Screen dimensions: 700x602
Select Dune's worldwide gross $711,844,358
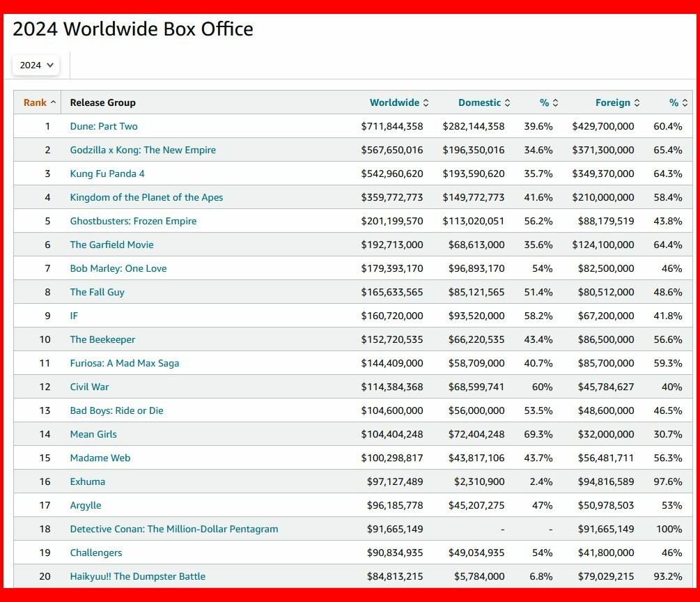[x=392, y=126]
